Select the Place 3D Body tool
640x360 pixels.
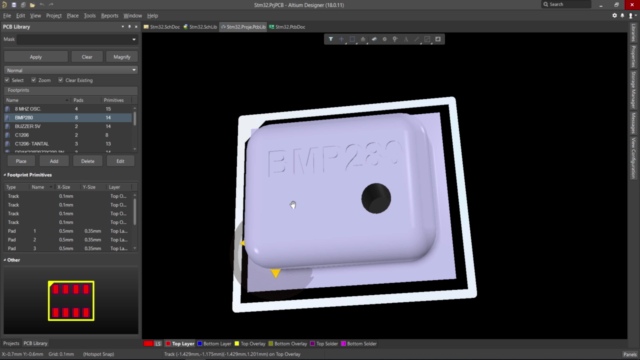[x=374, y=39]
